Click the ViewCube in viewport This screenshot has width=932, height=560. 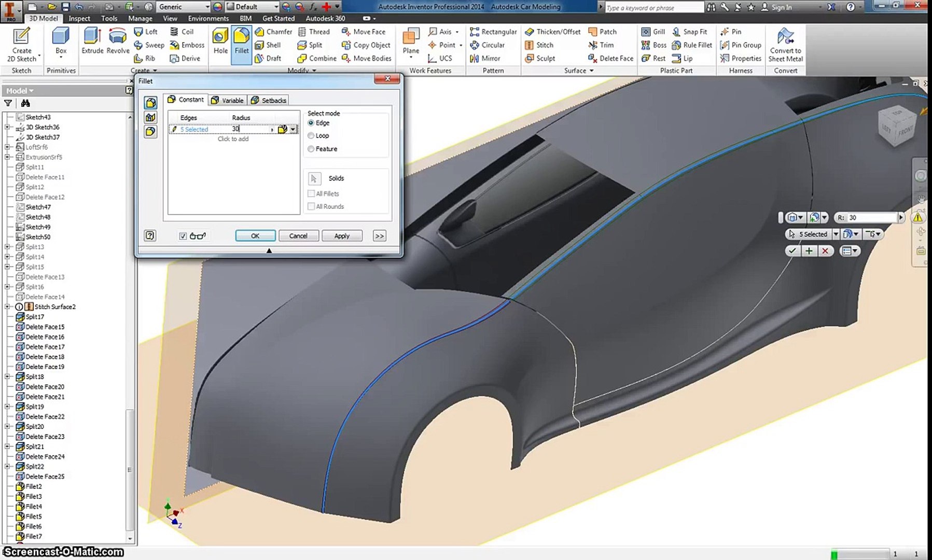(x=898, y=127)
